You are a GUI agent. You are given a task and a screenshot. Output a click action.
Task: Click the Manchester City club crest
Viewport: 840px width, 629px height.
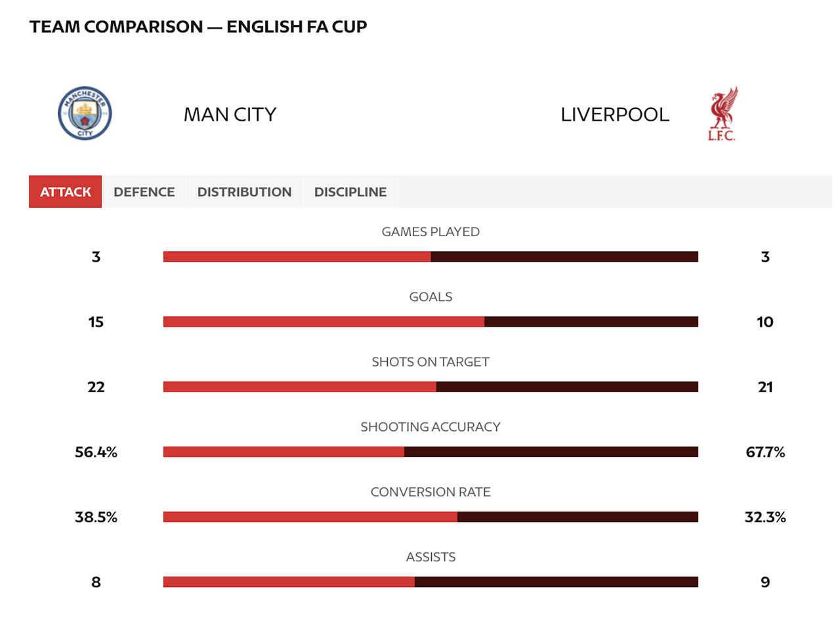[x=85, y=113]
